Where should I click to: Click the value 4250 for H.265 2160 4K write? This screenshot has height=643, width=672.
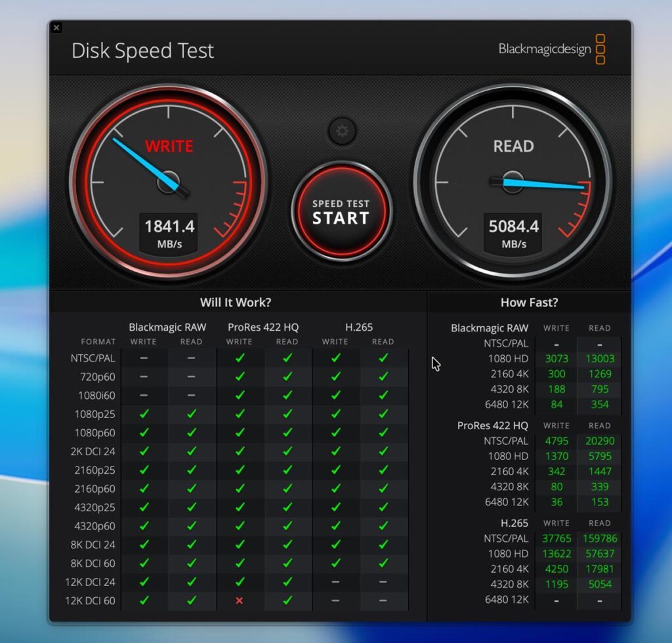pos(556,569)
